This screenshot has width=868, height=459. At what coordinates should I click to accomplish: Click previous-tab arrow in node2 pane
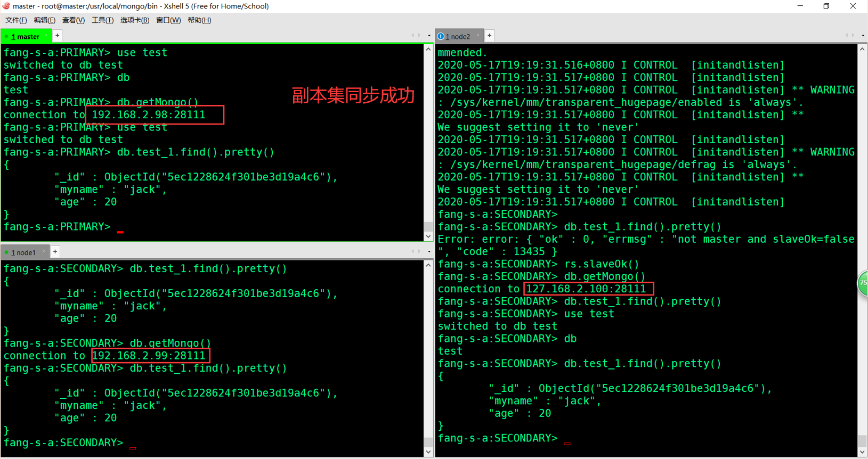pyautogui.click(x=846, y=36)
